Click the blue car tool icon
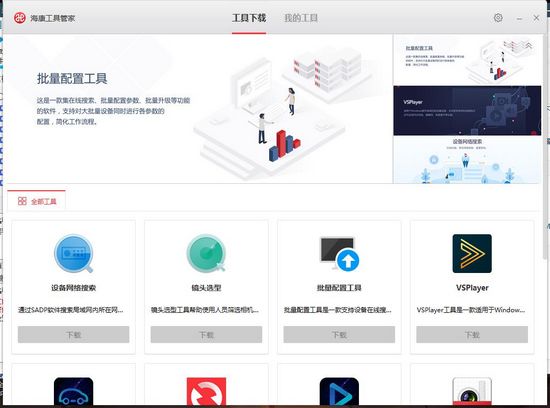The image size is (550, 408). coord(73,391)
